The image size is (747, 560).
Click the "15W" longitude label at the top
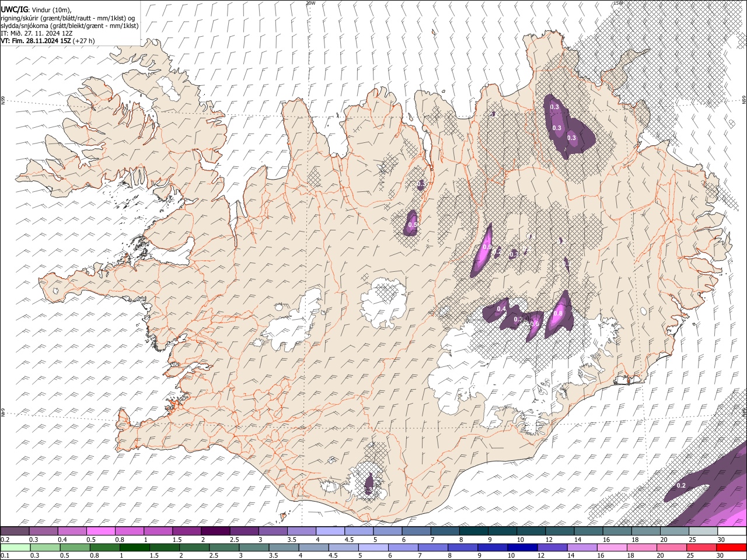point(617,3)
